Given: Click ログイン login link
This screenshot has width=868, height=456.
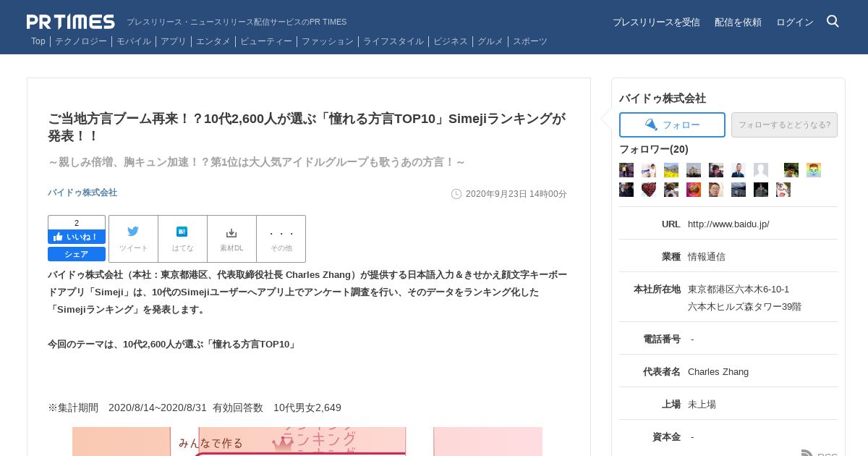Looking at the screenshot, I should coord(795,22).
